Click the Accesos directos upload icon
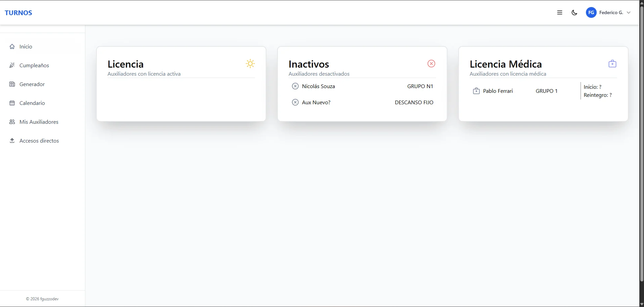The height and width of the screenshot is (307, 644). (x=12, y=141)
